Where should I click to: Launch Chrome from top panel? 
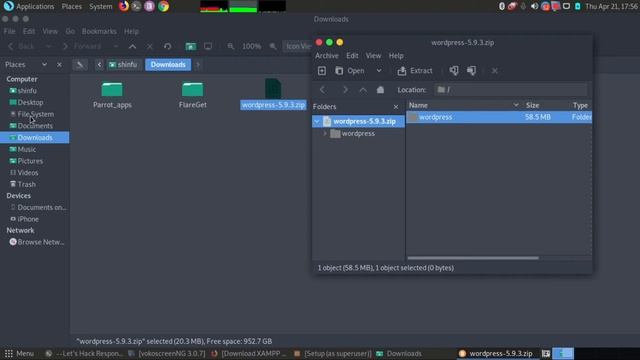163,6
